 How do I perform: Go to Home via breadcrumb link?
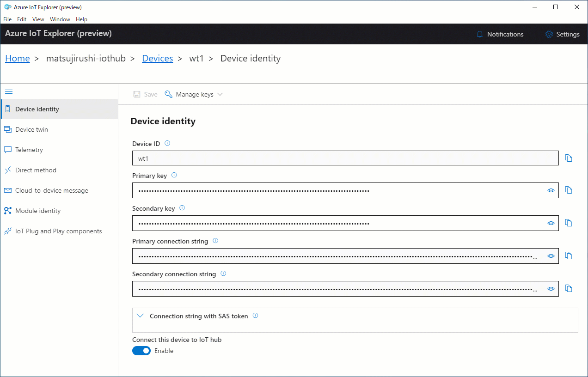(x=18, y=58)
